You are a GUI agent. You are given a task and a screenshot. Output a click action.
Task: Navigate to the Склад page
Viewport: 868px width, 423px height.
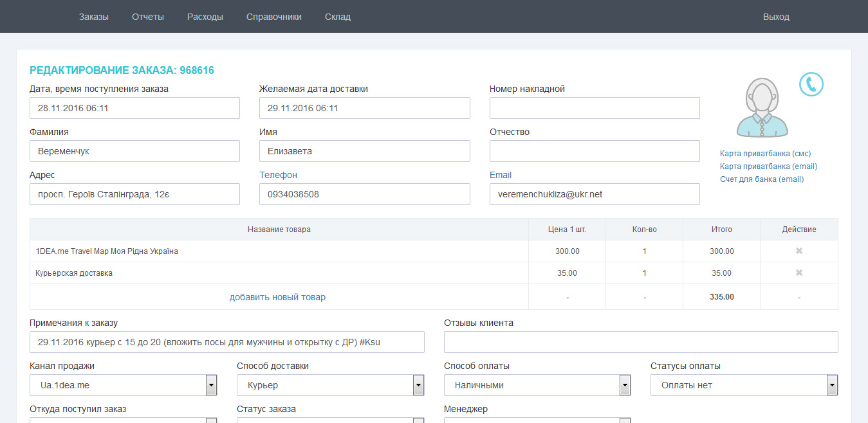point(338,17)
